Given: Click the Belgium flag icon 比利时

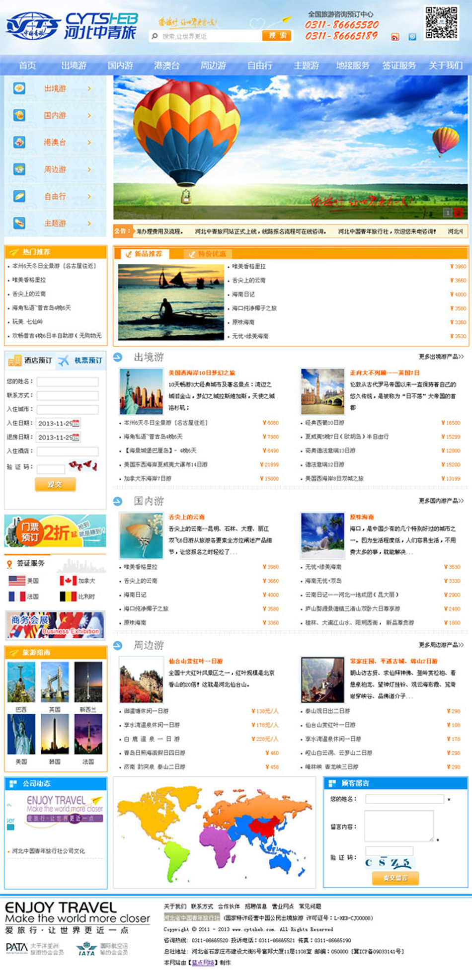Looking at the screenshot, I should pos(68,596).
